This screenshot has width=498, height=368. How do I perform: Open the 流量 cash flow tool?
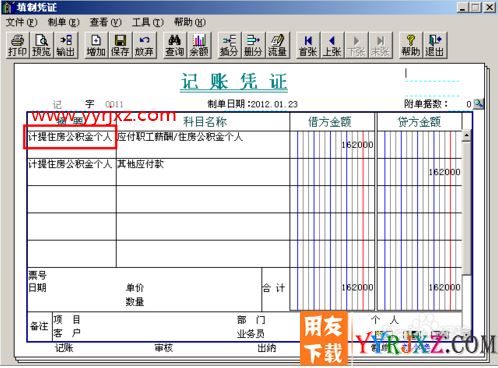pyautogui.click(x=278, y=45)
